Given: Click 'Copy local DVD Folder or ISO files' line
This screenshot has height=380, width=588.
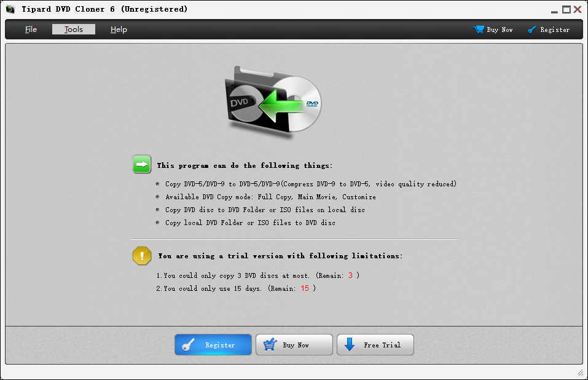Looking at the screenshot, I should coord(250,223).
